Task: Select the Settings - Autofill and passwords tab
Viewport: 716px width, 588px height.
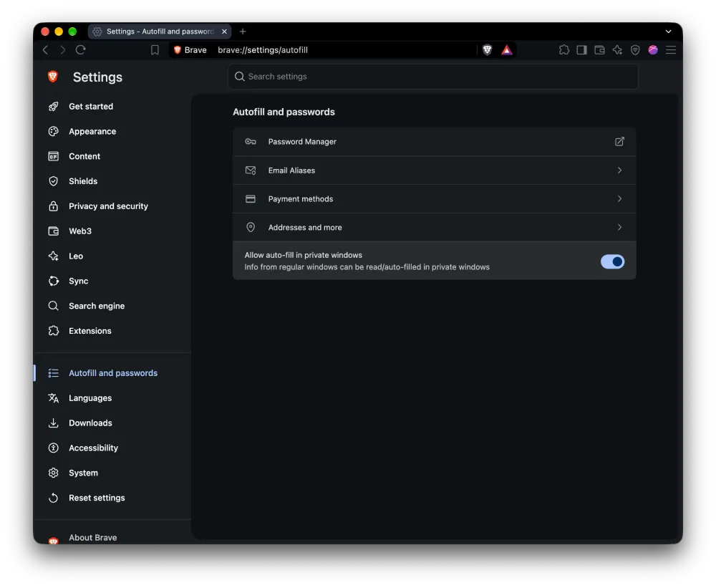Action: (160, 31)
